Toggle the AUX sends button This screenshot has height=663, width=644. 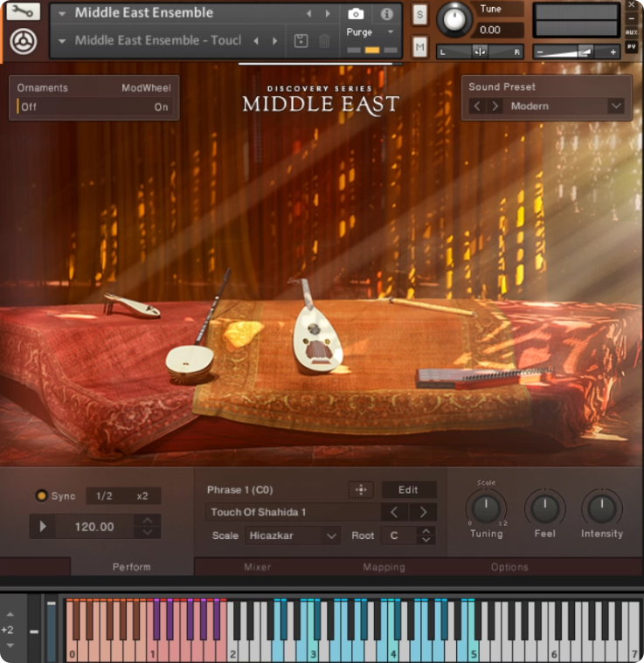[x=631, y=32]
